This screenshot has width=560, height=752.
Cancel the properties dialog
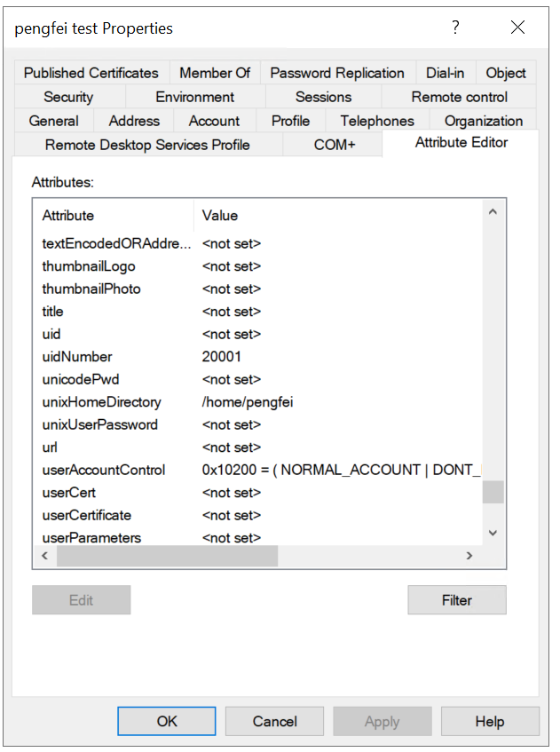(274, 721)
